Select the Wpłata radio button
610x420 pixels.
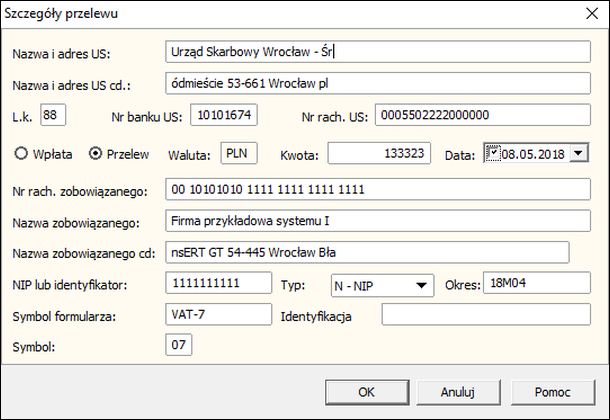[20, 154]
